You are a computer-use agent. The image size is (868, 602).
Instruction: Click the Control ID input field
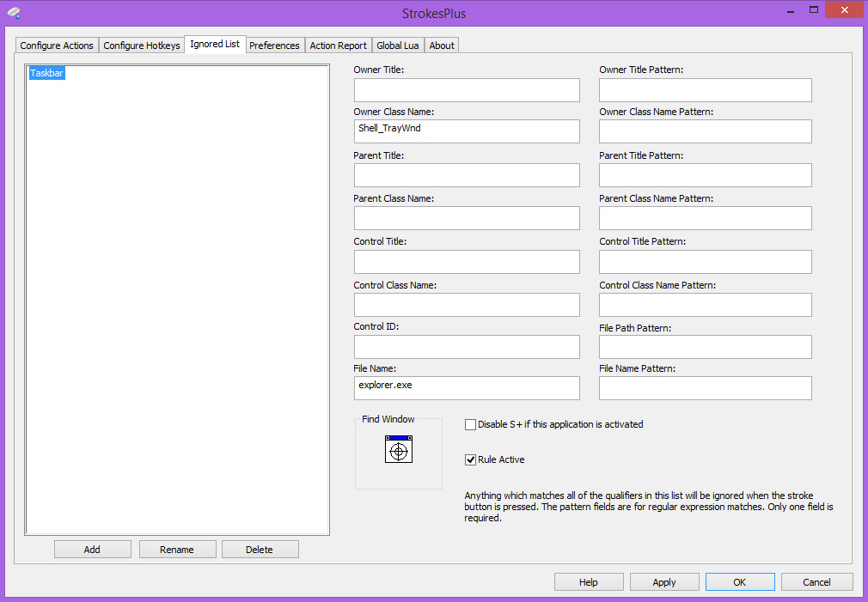467,347
